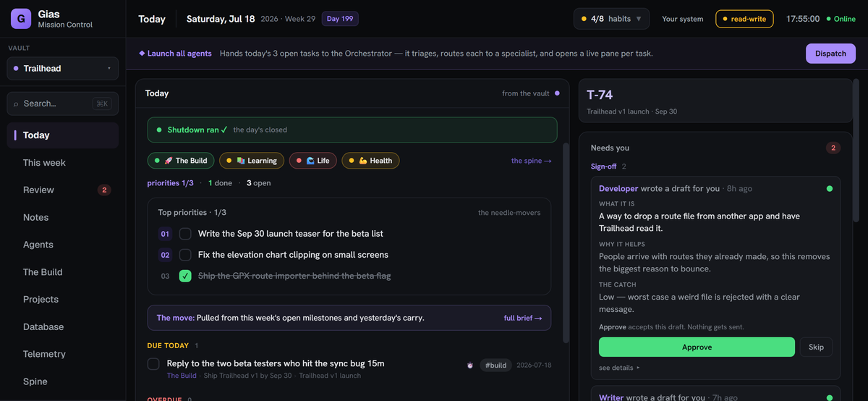Screen dimensions: 868x401
Task: Check off elevation chart clipping task
Action: [x=185, y=255]
